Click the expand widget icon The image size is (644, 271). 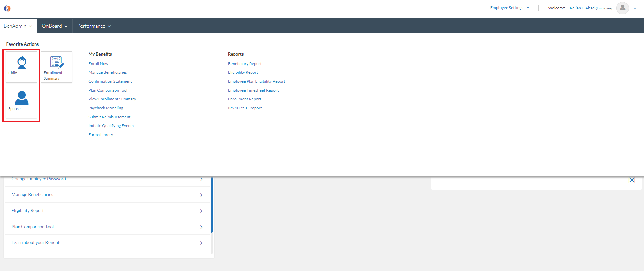click(632, 180)
